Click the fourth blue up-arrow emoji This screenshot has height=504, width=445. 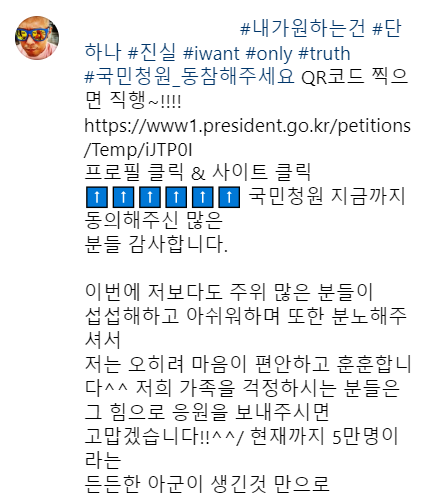(176, 197)
